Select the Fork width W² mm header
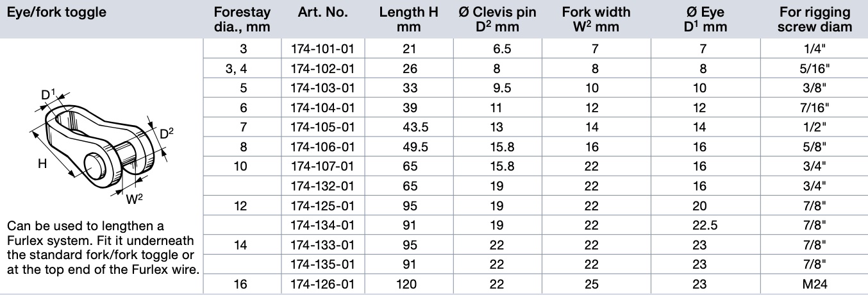 pos(596,19)
